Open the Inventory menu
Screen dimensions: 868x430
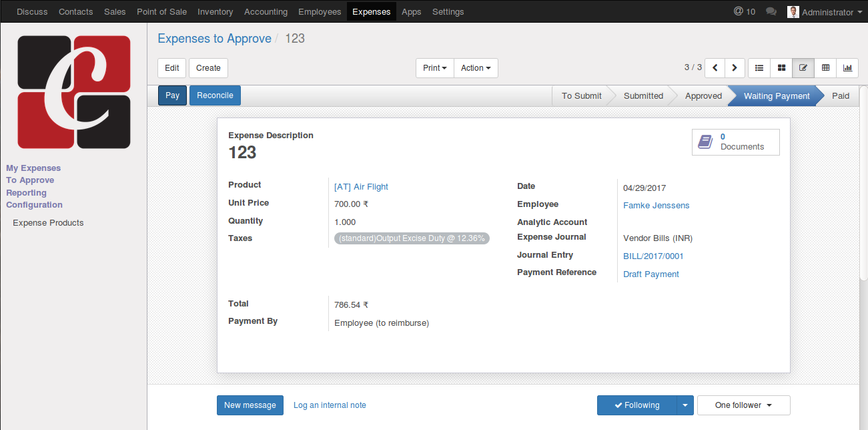click(215, 12)
